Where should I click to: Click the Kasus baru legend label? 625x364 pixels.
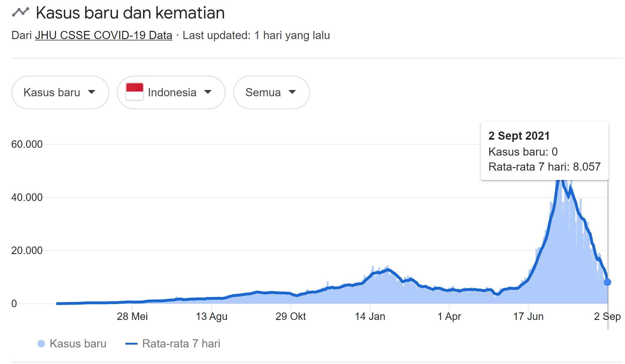click(78, 344)
